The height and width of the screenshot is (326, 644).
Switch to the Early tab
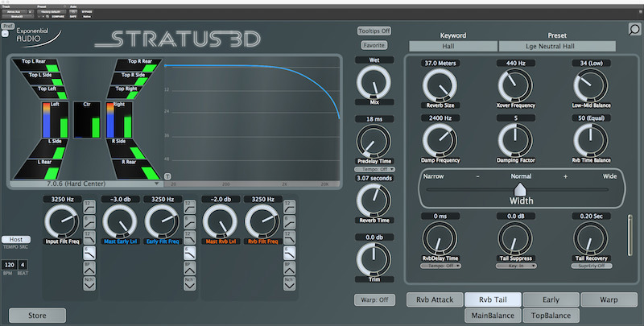551,299
